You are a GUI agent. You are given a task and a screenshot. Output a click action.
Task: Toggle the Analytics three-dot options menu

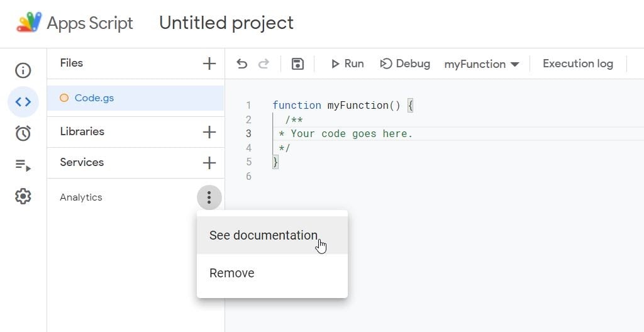209,198
